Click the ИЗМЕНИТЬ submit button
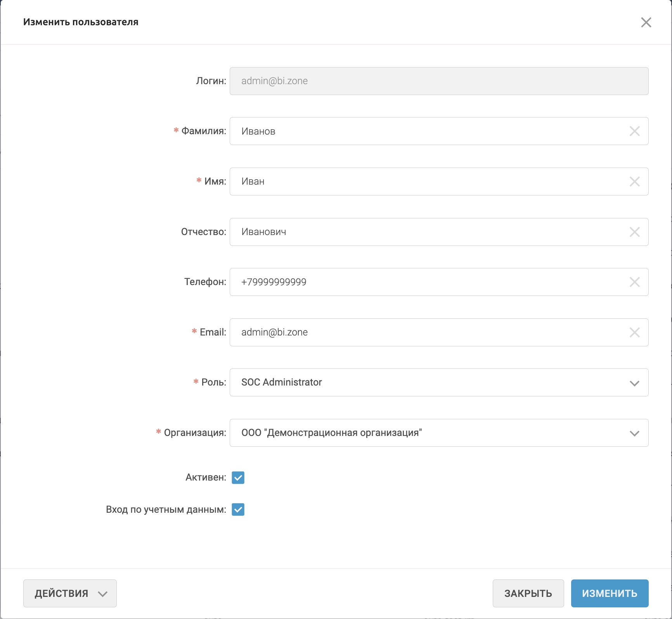The image size is (672, 619). [610, 593]
